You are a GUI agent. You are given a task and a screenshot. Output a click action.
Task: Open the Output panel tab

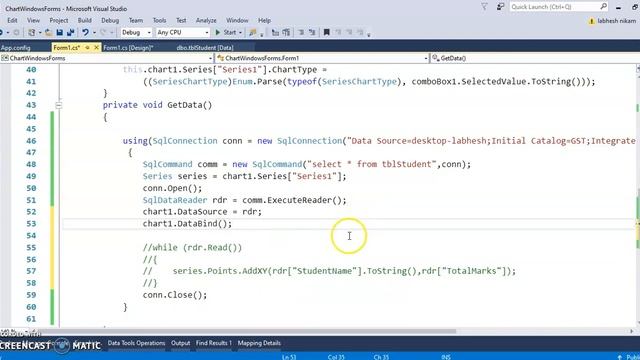point(180,343)
